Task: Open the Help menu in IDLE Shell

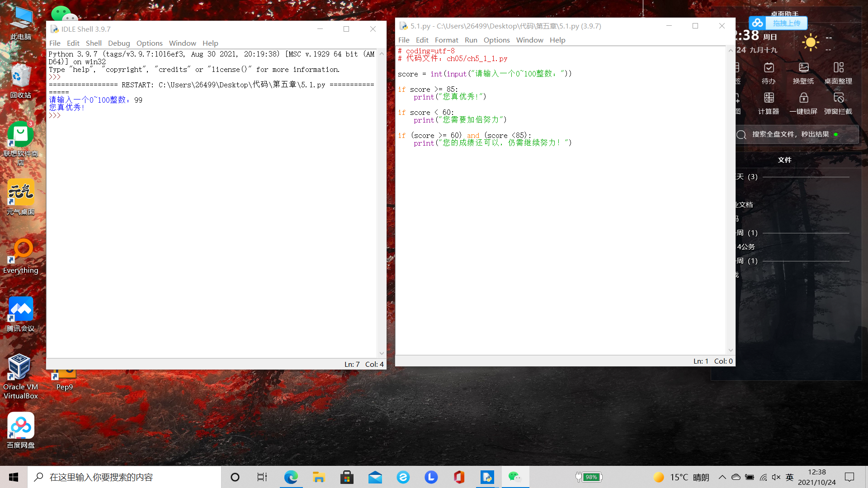Action: [210, 43]
